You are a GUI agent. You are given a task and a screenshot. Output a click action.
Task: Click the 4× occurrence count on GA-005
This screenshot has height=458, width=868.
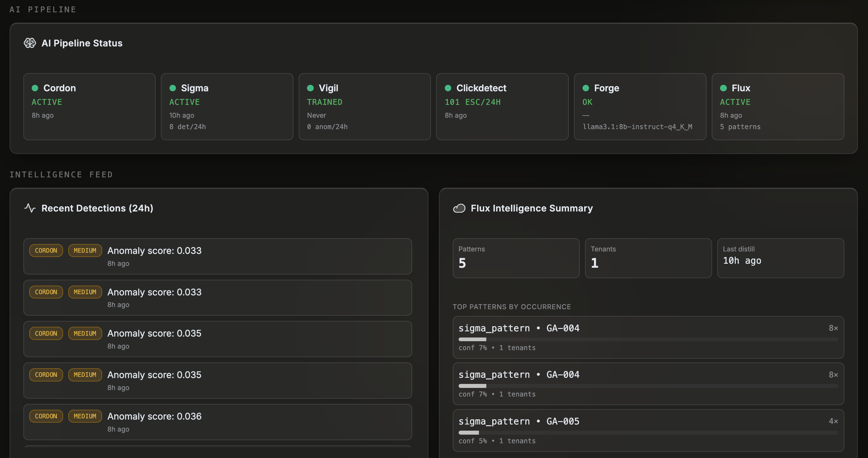click(833, 421)
